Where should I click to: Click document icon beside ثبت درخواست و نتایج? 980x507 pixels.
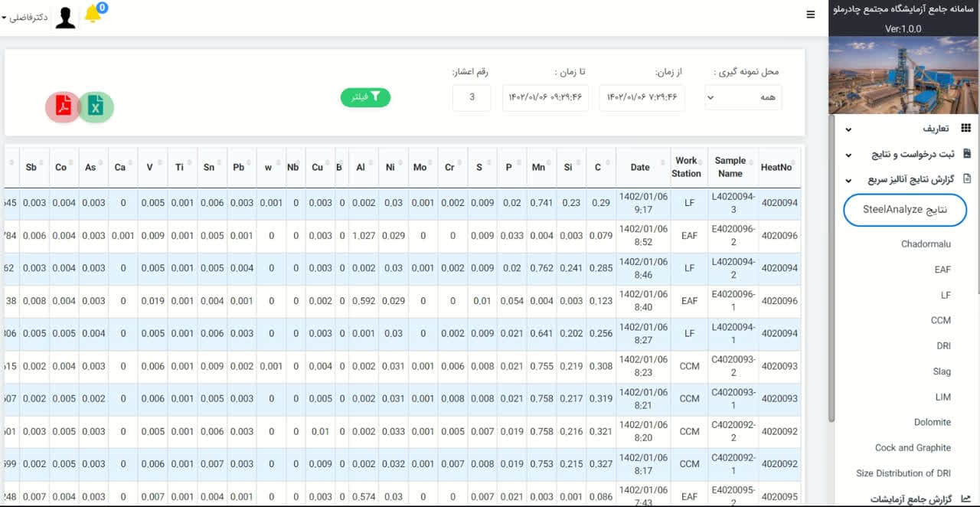coord(967,154)
